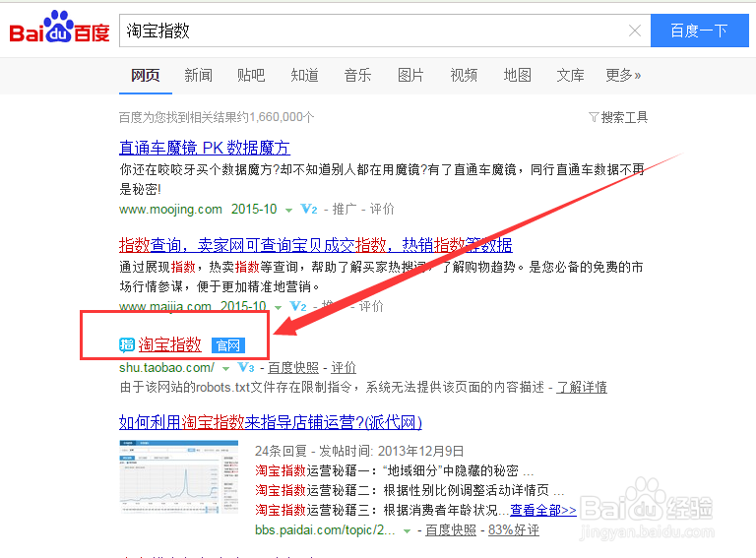
Task: Clear the search box with X
Action: 635,31
